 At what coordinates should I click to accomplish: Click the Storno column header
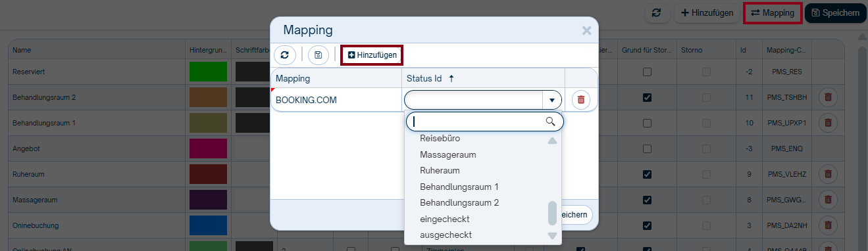point(706,50)
